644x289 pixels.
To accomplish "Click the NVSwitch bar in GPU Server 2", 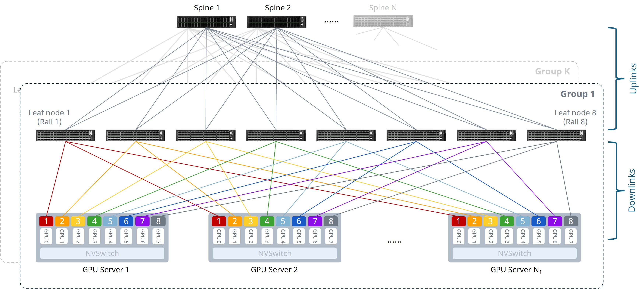I will 275,253.
